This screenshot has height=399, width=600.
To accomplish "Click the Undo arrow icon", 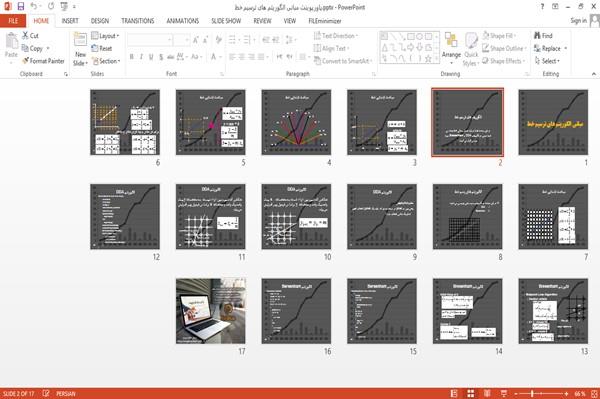I will click(x=34, y=7).
